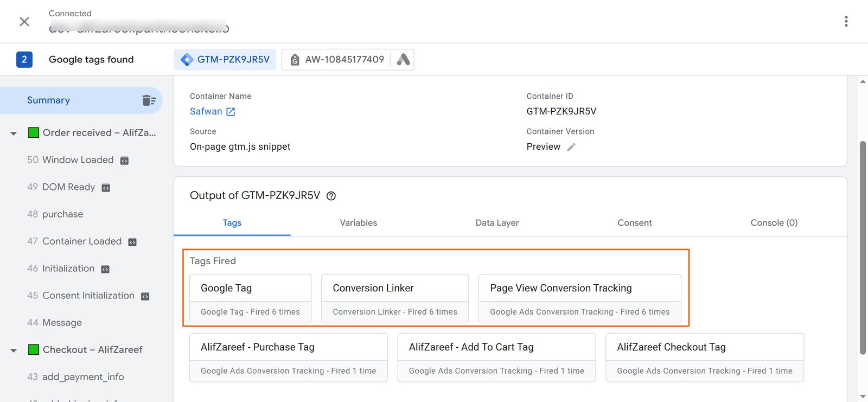
Task: Click the scrollbar up arrow
Action: (x=863, y=82)
